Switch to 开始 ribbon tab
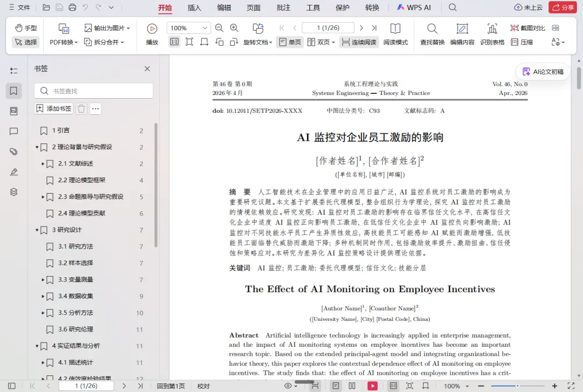 [165, 8]
